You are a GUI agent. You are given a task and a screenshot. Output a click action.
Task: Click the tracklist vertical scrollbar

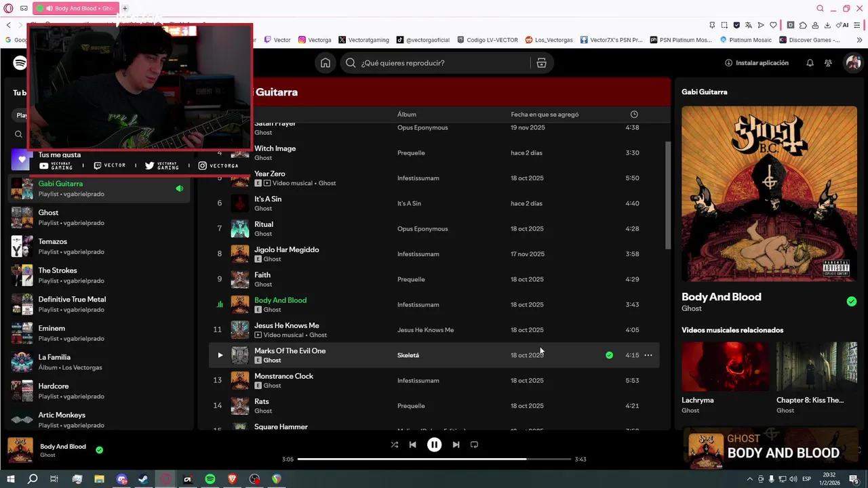tap(668, 195)
